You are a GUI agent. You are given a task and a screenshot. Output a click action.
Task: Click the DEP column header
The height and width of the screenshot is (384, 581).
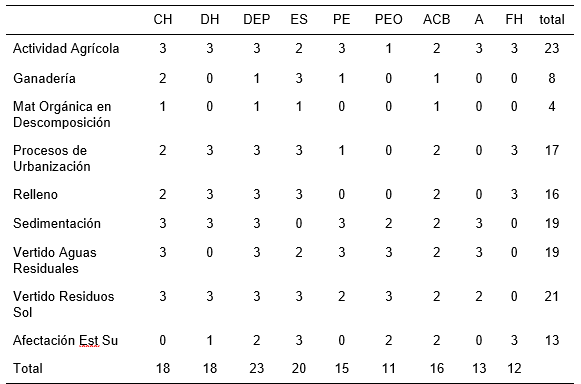click(x=256, y=19)
